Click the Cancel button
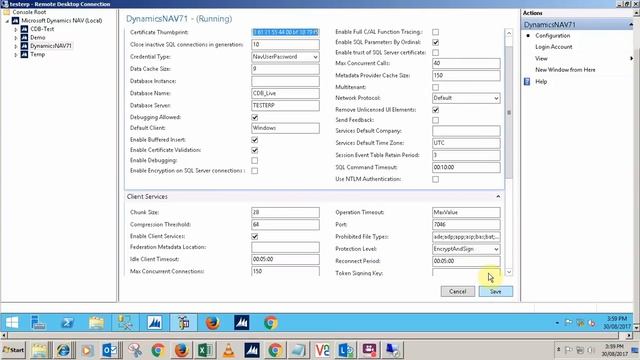Screen dimensions: 640x360 click(458, 291)
